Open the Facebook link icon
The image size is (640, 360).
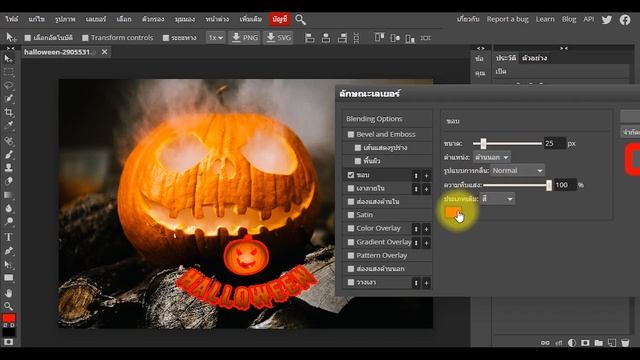point(625,20)
